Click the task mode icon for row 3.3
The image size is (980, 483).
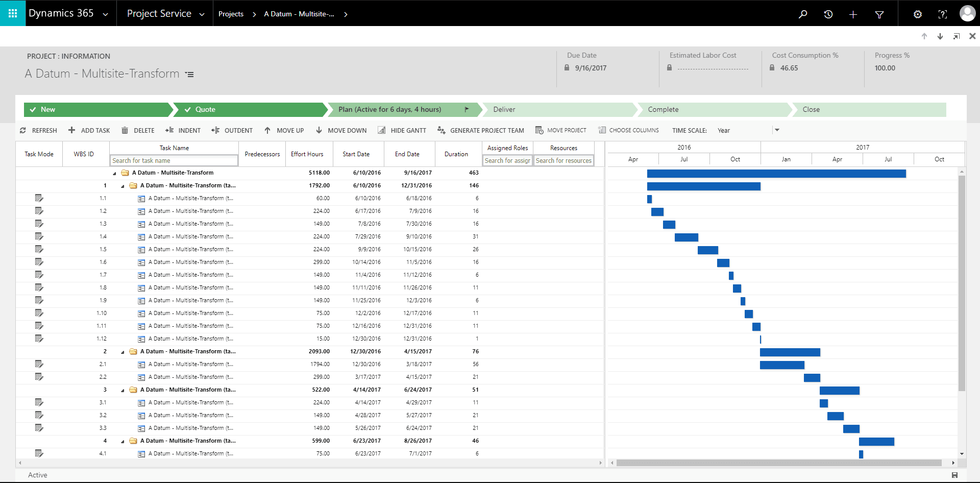(39, 428)
